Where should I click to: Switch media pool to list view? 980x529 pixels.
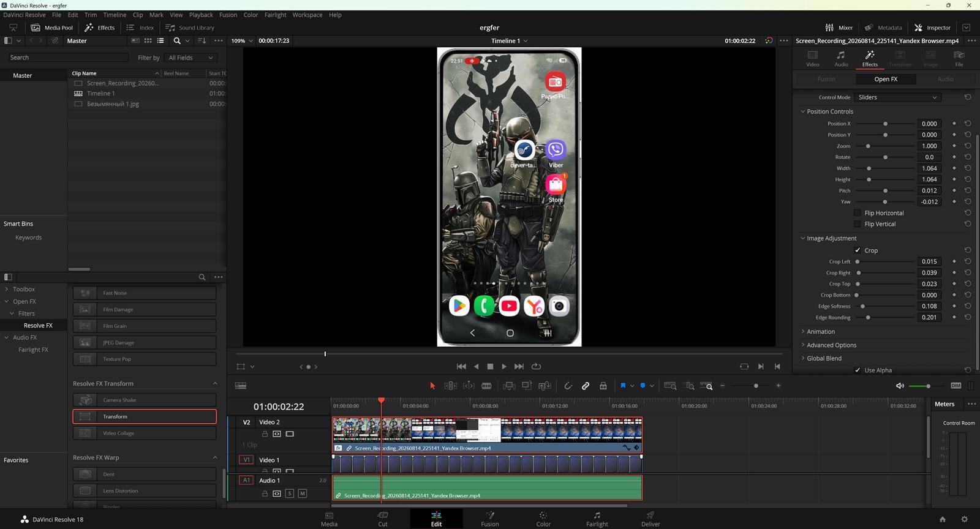[160, 41]
